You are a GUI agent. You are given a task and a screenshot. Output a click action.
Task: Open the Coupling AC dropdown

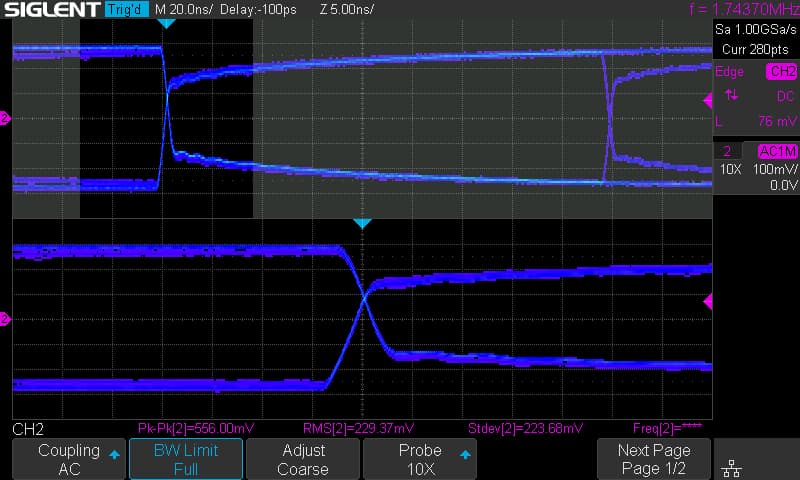(x=69, y=459)
